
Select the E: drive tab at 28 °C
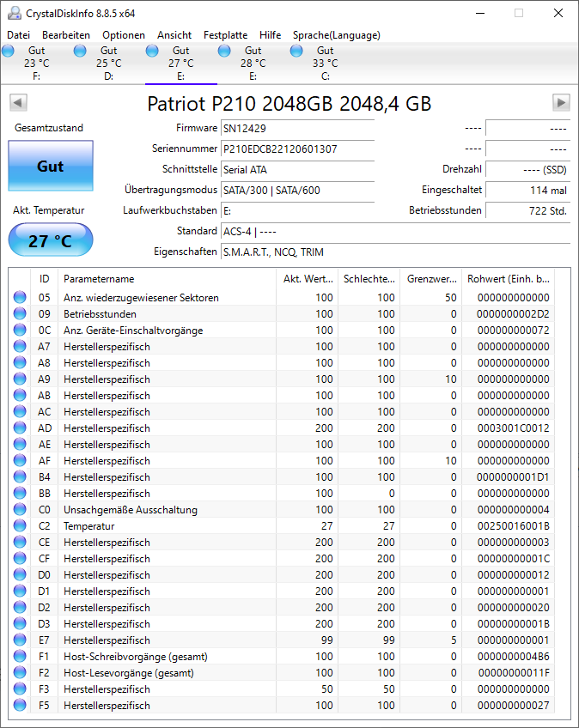point(253,64)
